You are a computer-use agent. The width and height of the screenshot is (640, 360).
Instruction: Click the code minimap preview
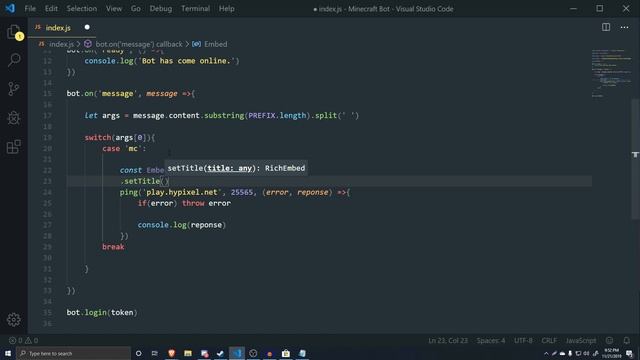611,73
